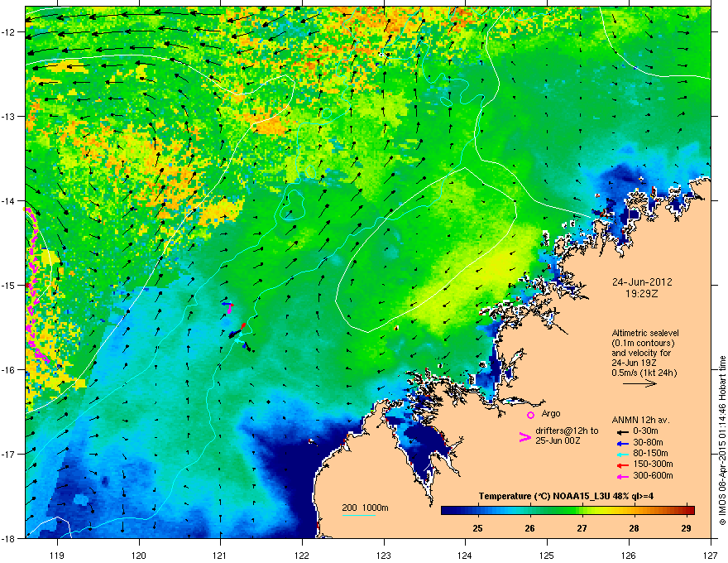Click the latitude axis label -12
Screen dimensions: 728x563
coord(8,32)
